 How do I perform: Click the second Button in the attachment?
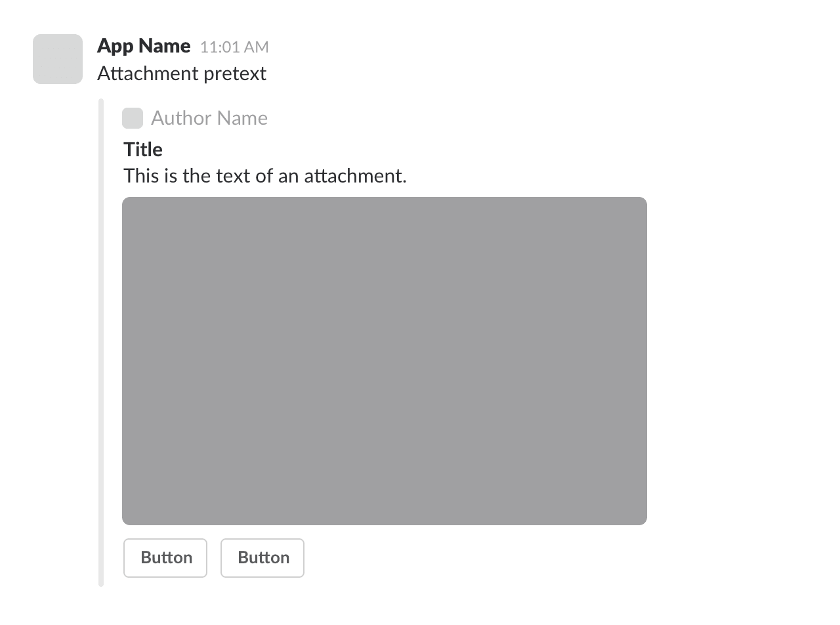coord(262,557)
